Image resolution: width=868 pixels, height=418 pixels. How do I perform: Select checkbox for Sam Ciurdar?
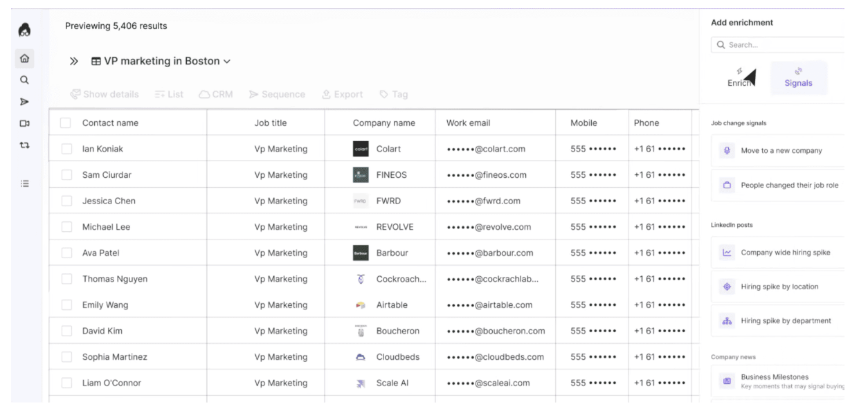pos(66,175)
